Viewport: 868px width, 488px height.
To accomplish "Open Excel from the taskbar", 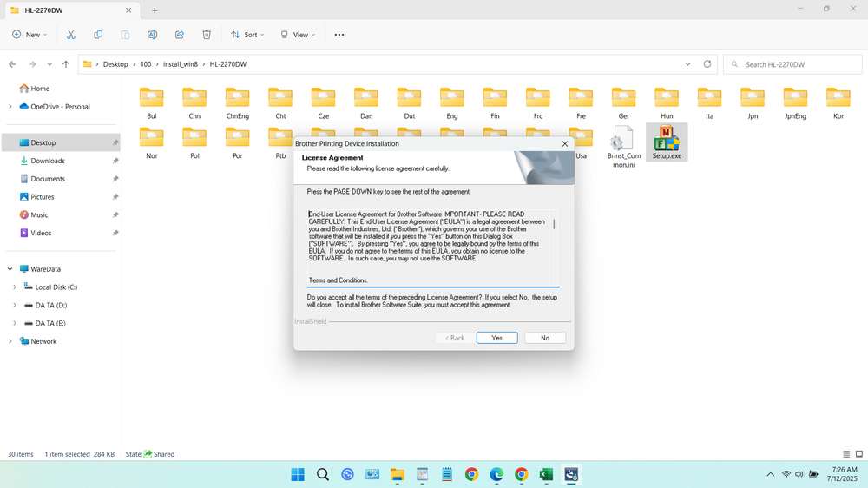I will 546,475.
